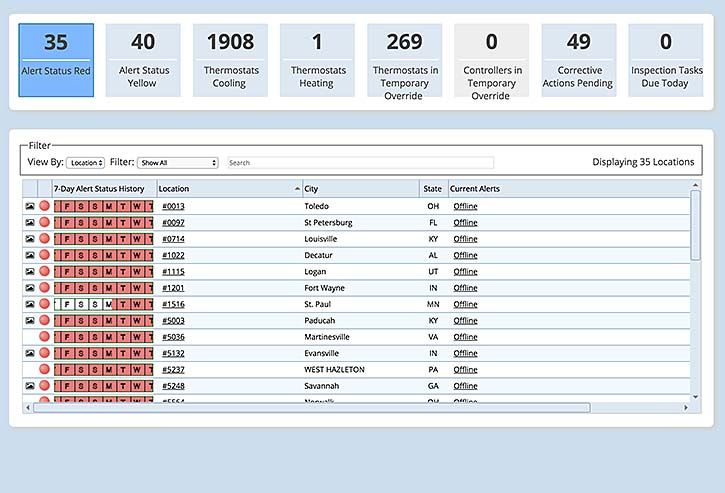Click the red status circle for location #0013
The height and width of the screenshot is (493, 725).
(x=44, y=206)
